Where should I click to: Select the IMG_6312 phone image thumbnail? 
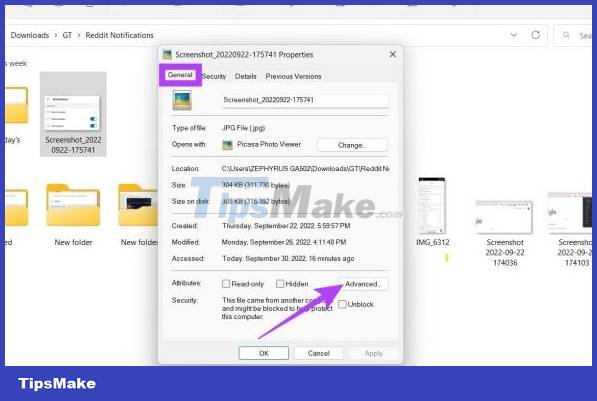click(x=432, y=206)
